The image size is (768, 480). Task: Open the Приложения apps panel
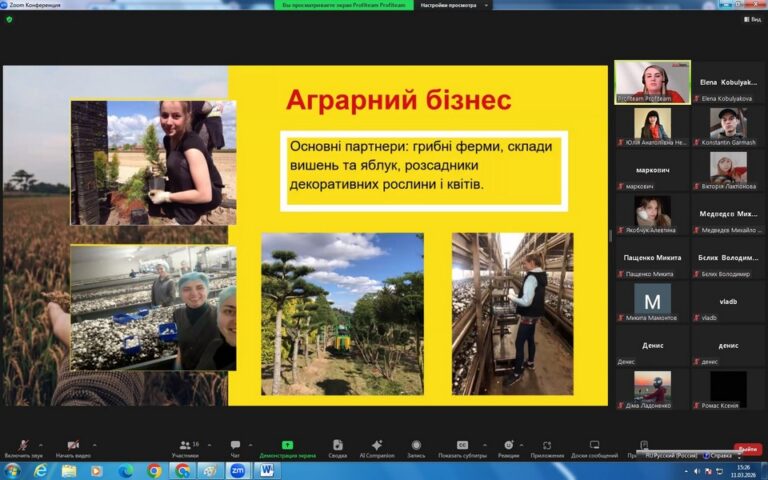(547, 446)
